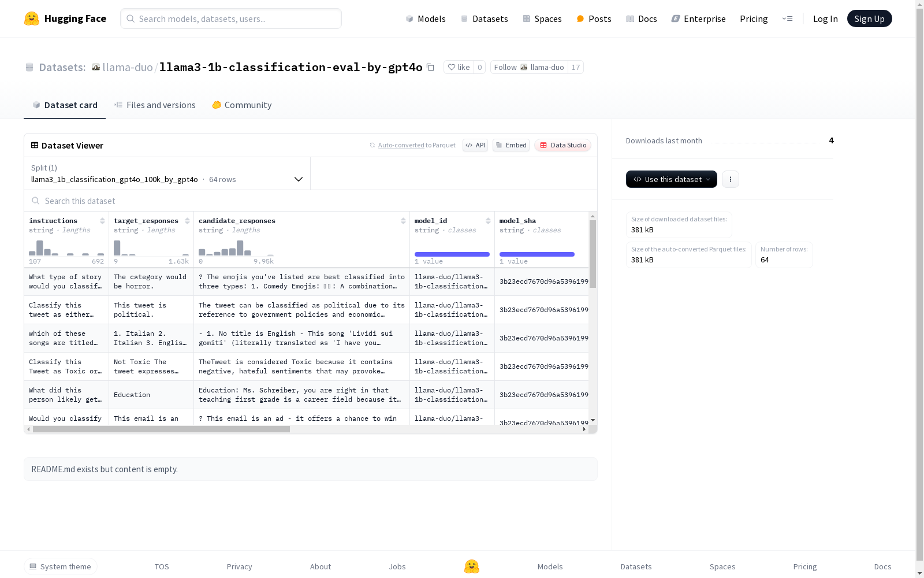924x578 pixels.
Task: Open the Spaces footer link
Action: click(x=722, y=566)
